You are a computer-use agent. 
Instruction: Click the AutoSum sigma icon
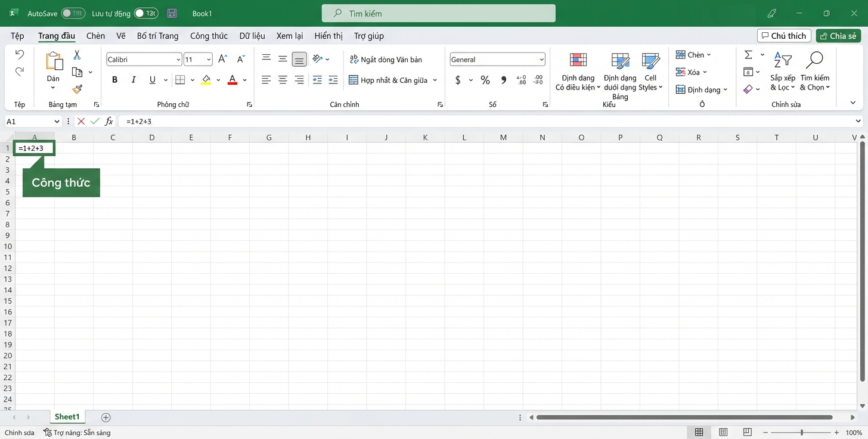click(x=748, y=55)
